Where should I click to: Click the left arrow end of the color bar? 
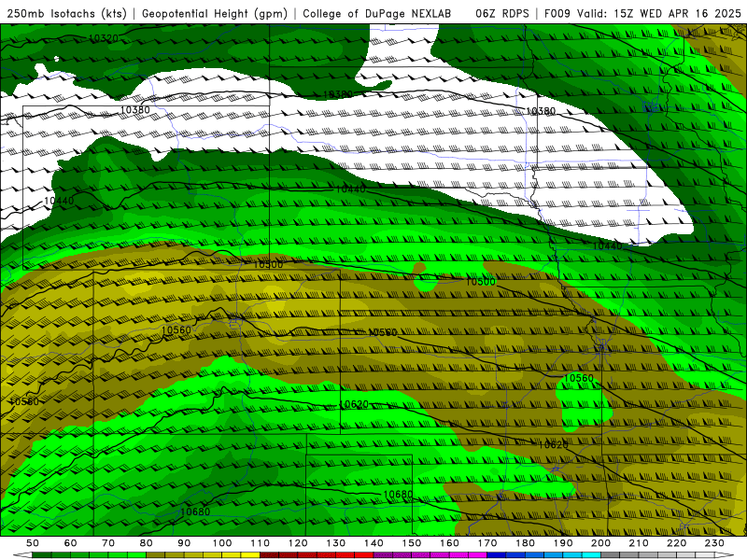click(22, 555)
